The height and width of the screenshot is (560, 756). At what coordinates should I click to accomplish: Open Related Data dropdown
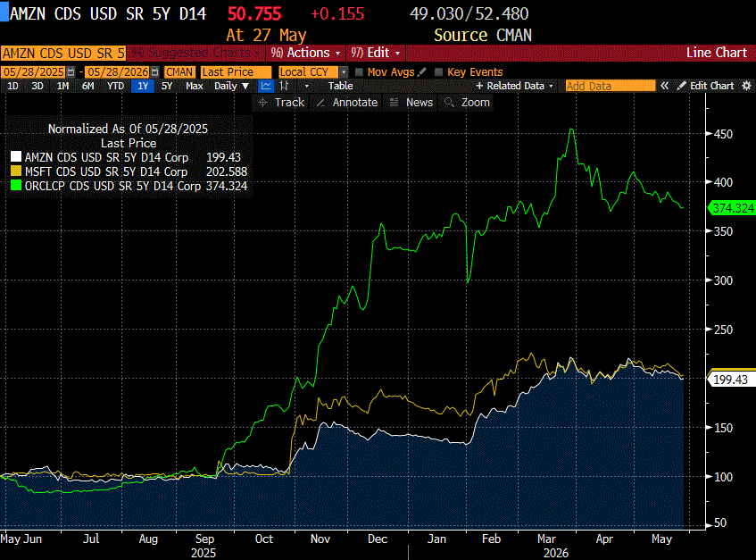[514, 86]
